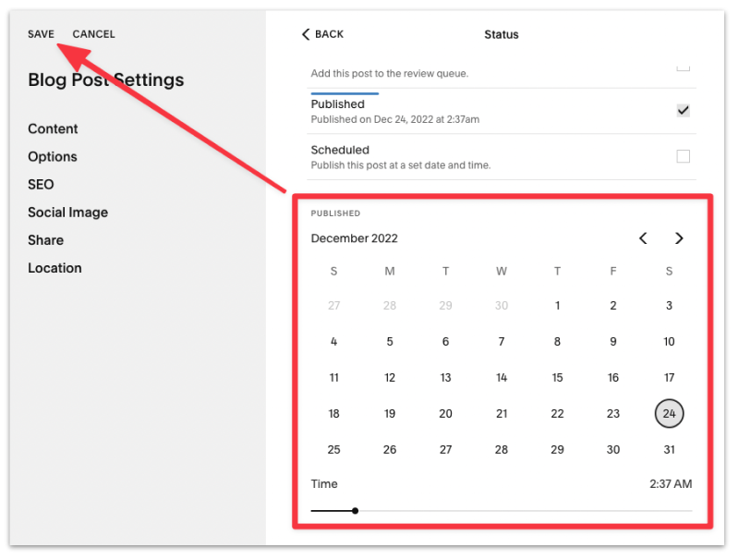The width and height of the screenshot is (739, 560).
Task: Click day 18 in December calendar
Action: [334, 413]
